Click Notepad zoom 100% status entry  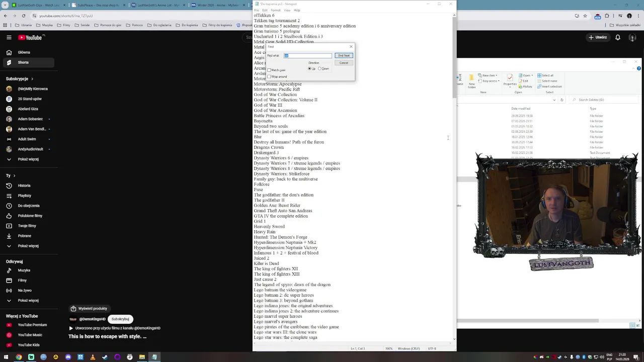(x=389, y=348)
